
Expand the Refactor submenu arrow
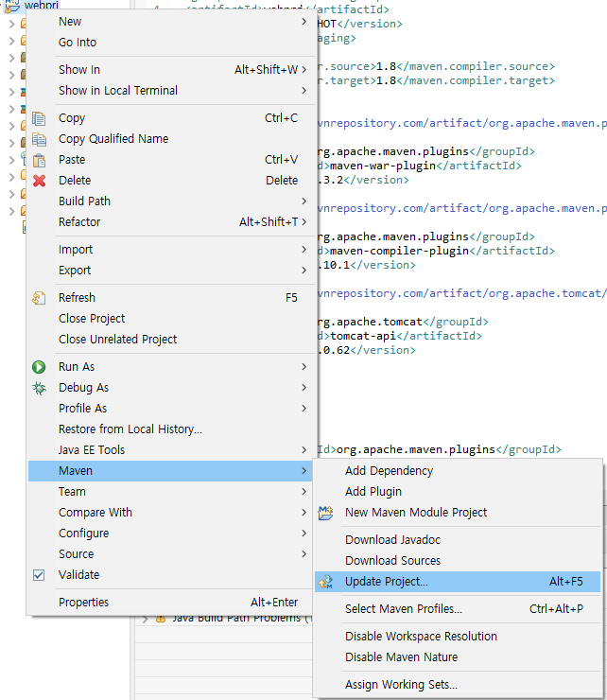tap(303, 222)
